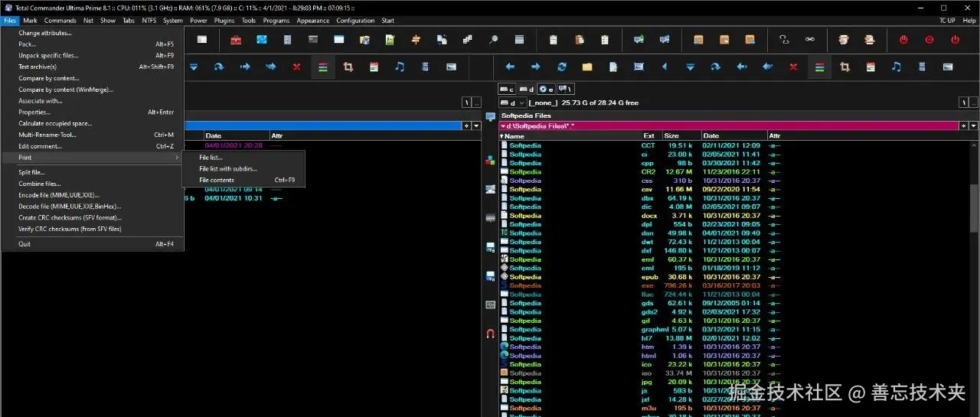
Task: Click right panel parent directory dots button
Action: [972, 103]
